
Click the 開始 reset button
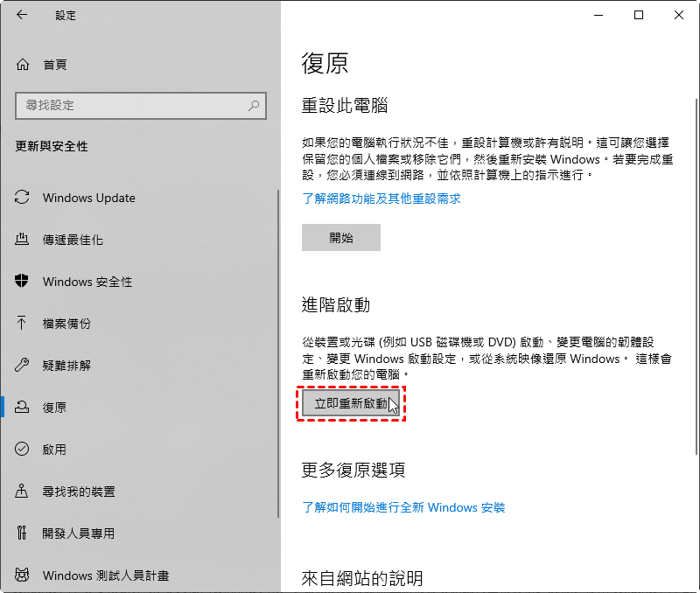[x=341, y=237]
